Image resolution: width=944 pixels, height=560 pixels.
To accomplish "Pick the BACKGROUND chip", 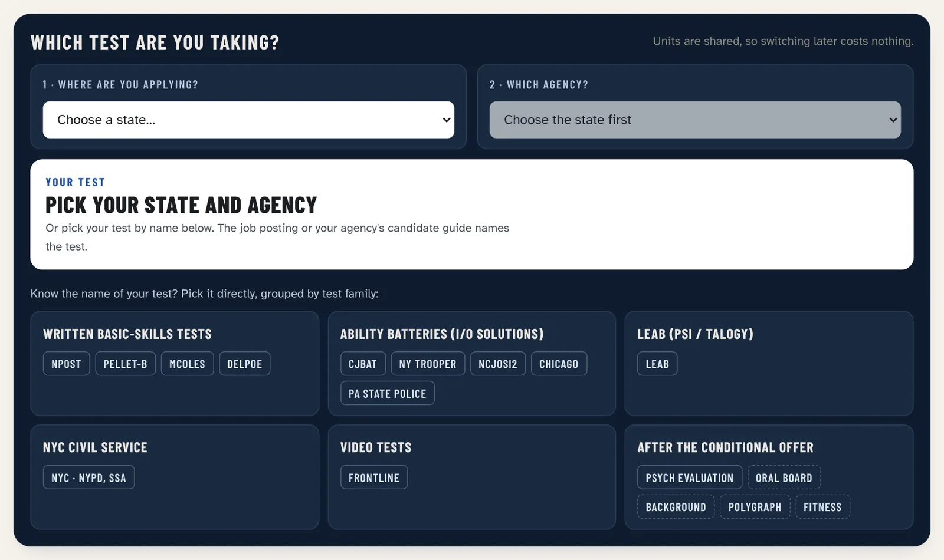I will (676, 507).
